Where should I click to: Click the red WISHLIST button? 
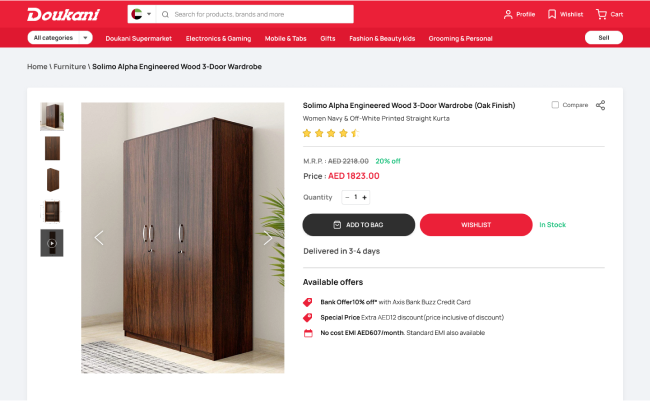tap(476, 225)
